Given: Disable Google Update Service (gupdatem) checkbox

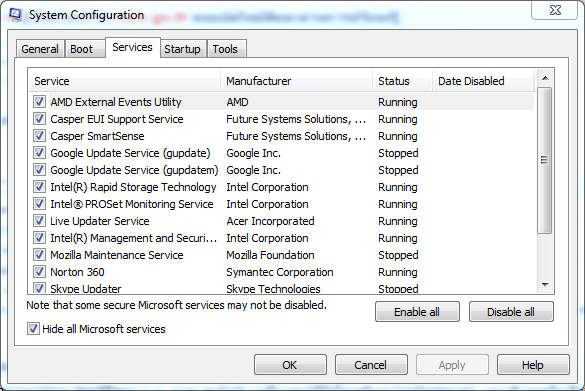Looking at the screenshot, I should coord(40,169).
